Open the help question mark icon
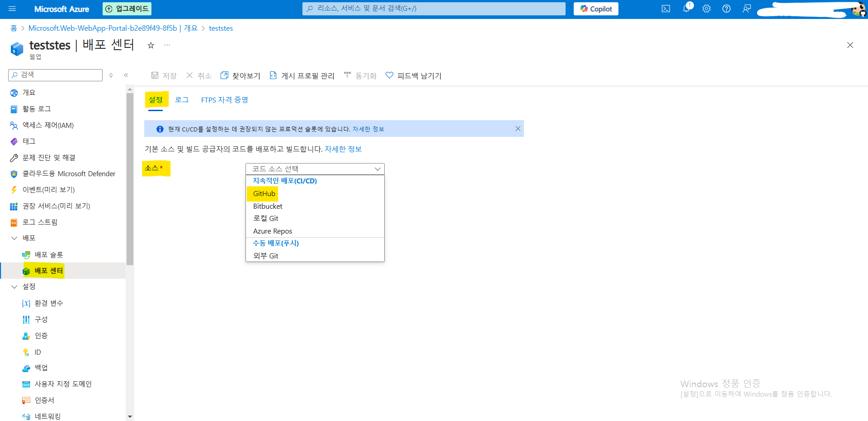 pos(726,9)
